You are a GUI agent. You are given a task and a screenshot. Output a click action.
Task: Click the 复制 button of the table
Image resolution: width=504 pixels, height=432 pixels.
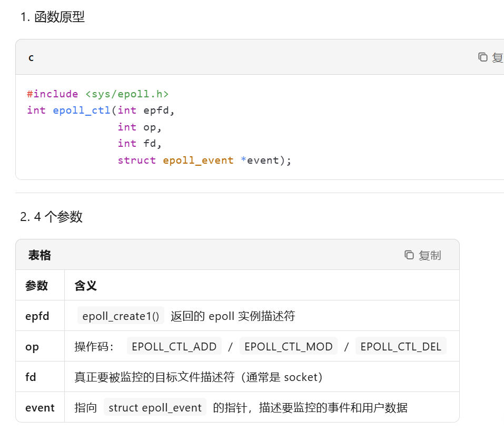coord(423,255)
